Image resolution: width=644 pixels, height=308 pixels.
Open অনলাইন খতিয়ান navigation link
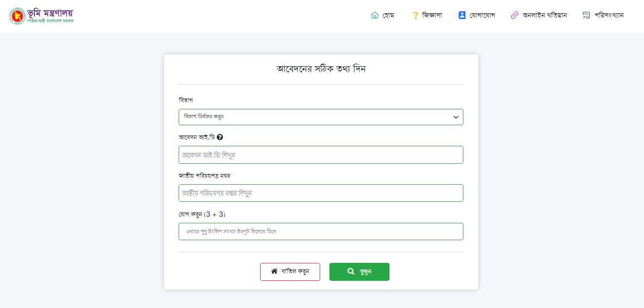(x=544, y=15)
